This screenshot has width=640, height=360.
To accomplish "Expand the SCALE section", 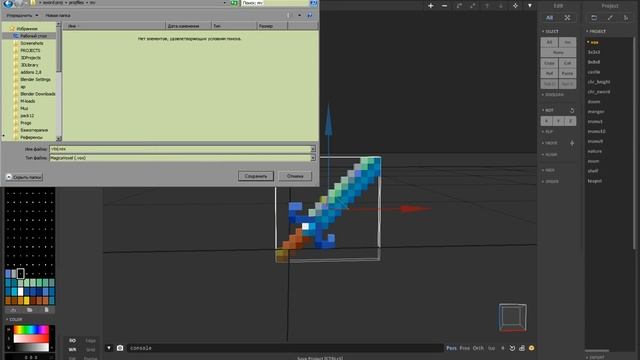I will (550, 155).
